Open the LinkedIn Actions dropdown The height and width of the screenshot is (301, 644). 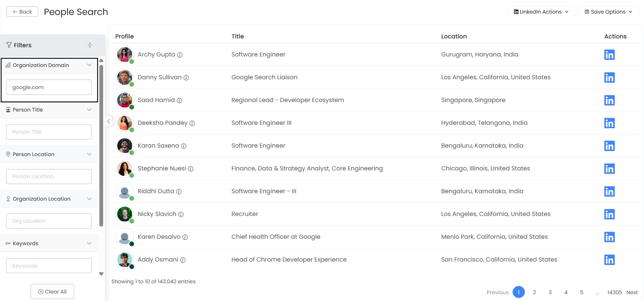[541, 12]
